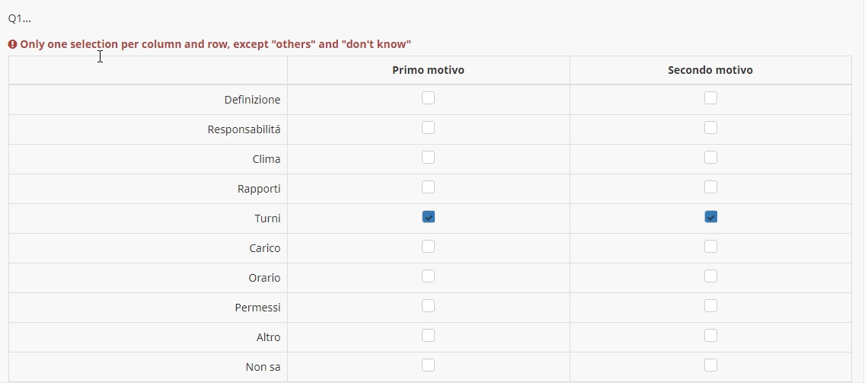Select Clima as Secondo motivo
Image resolution: width=868 pixels, height=386 pixels.
(710, 158)
